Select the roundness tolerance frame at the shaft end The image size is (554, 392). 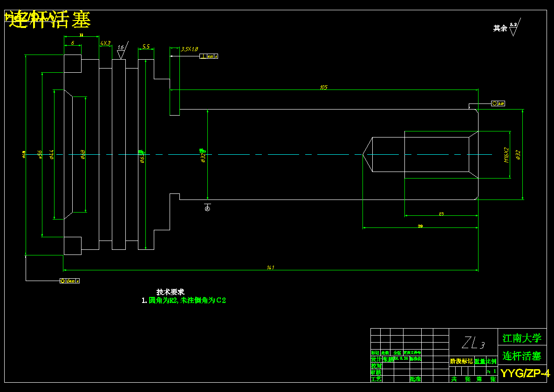pos(498,103)
